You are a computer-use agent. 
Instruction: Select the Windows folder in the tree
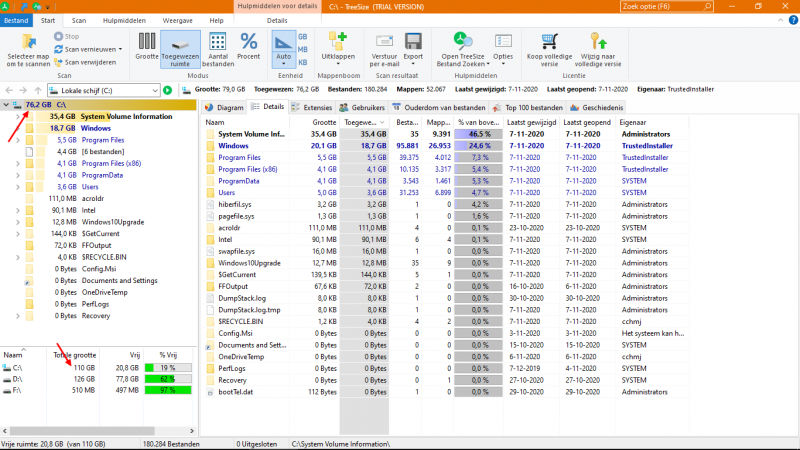pos(95,128)
